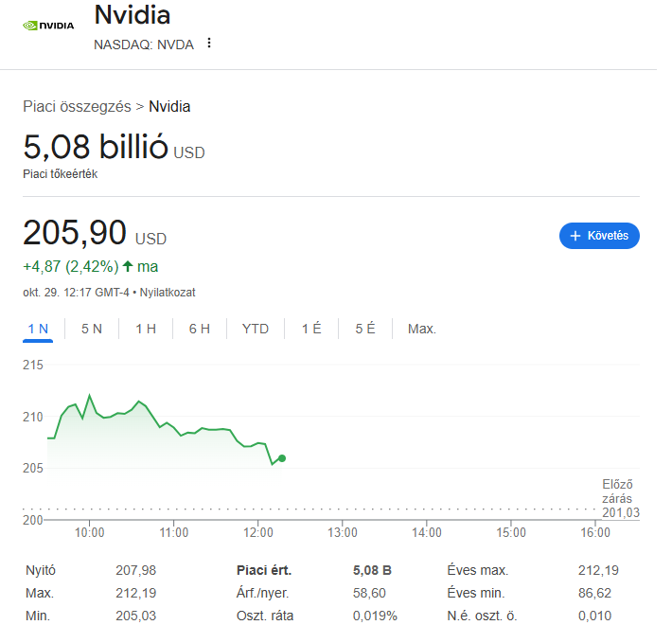Image resolution: width=672 pixels, height=643 pixels.
Task: Click the green current price dot on chart
Action: click(x=282, y=458)
